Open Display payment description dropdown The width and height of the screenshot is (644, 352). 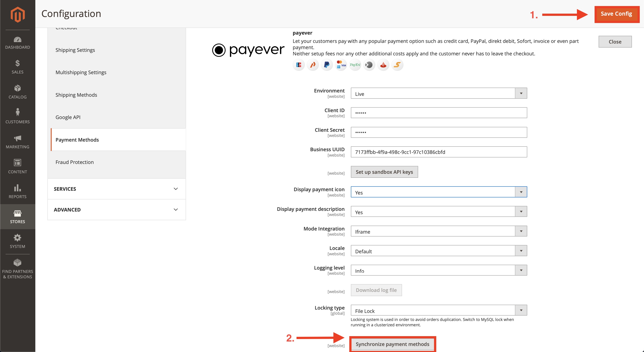point(439,212)
